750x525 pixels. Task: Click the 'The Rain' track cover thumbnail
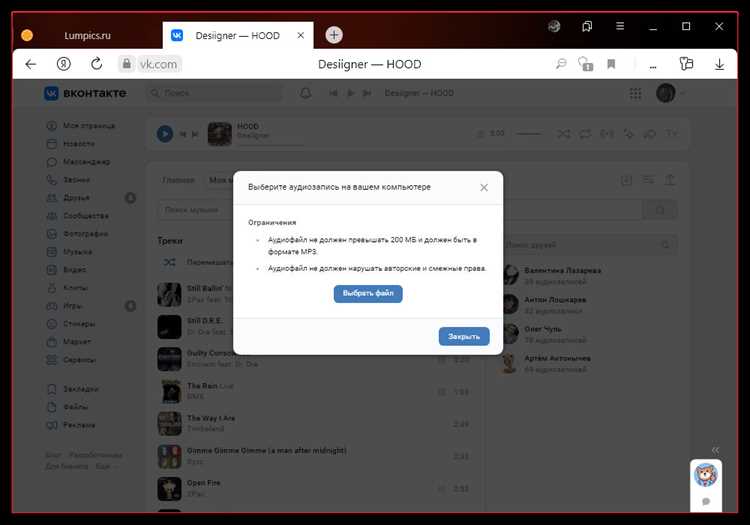pyautogui.click(x=169, y=391)
